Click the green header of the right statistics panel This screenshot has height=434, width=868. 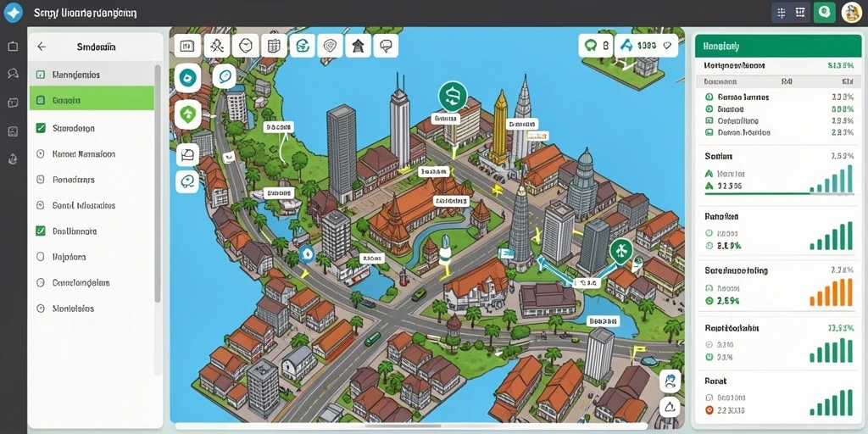778,47
